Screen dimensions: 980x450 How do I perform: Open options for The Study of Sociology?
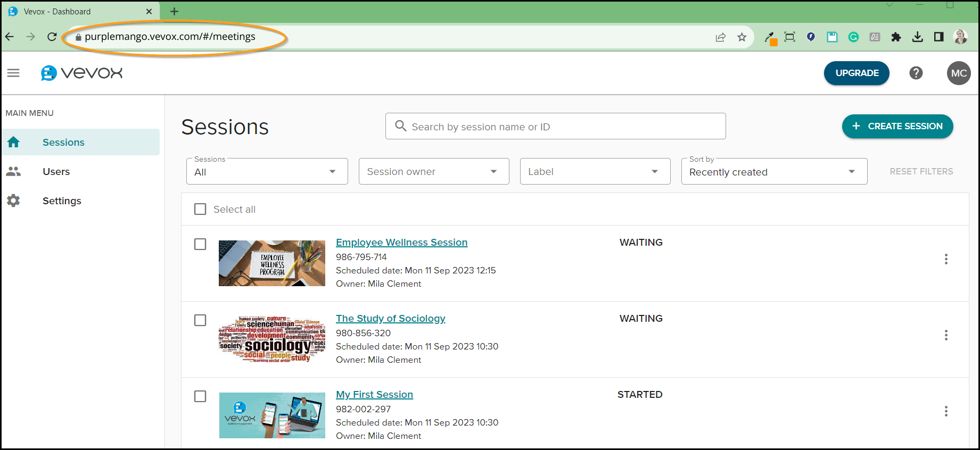click(x=946, y=335)
